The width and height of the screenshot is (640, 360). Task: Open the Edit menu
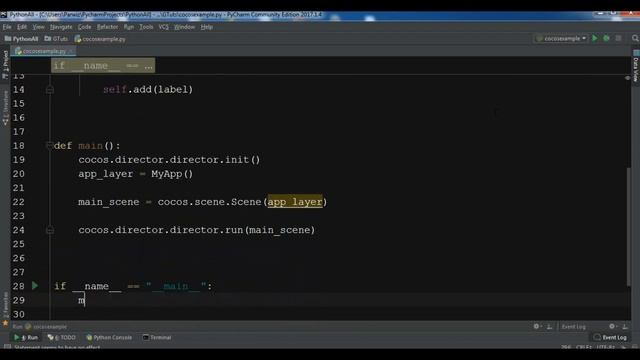click(22, 27)
